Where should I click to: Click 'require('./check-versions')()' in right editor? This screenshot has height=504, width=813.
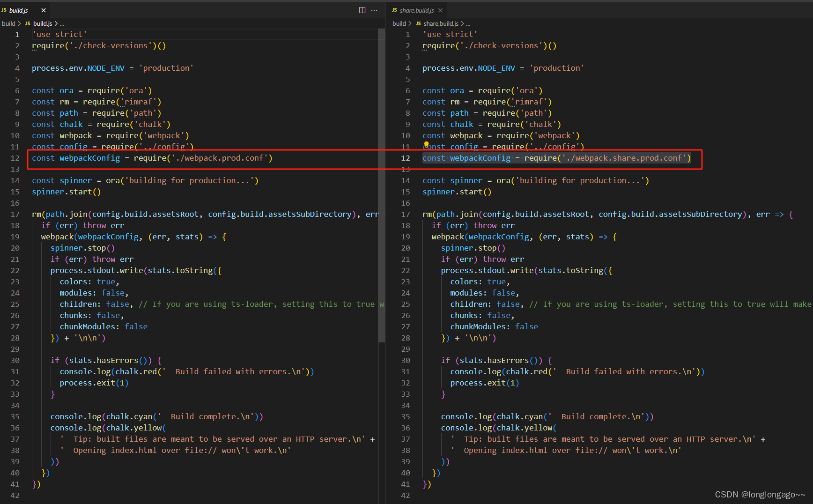click(x=489, y=45)
